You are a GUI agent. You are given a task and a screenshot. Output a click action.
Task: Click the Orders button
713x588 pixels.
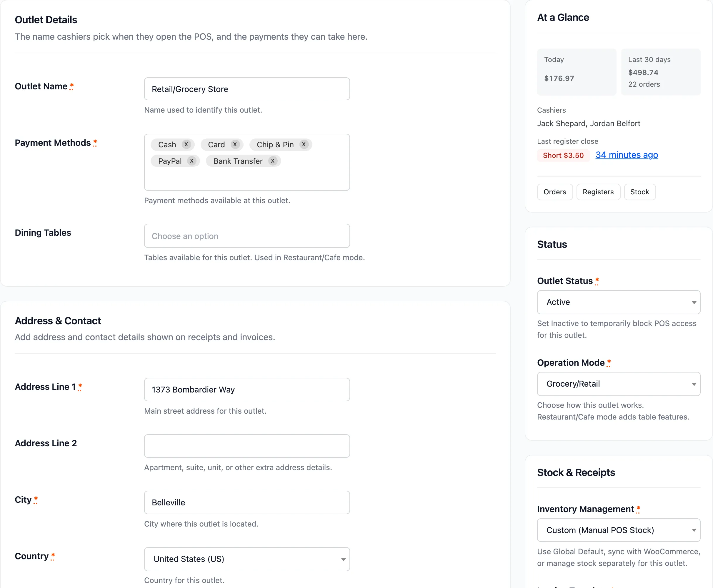pyautogui.click(x=555, y=192)
